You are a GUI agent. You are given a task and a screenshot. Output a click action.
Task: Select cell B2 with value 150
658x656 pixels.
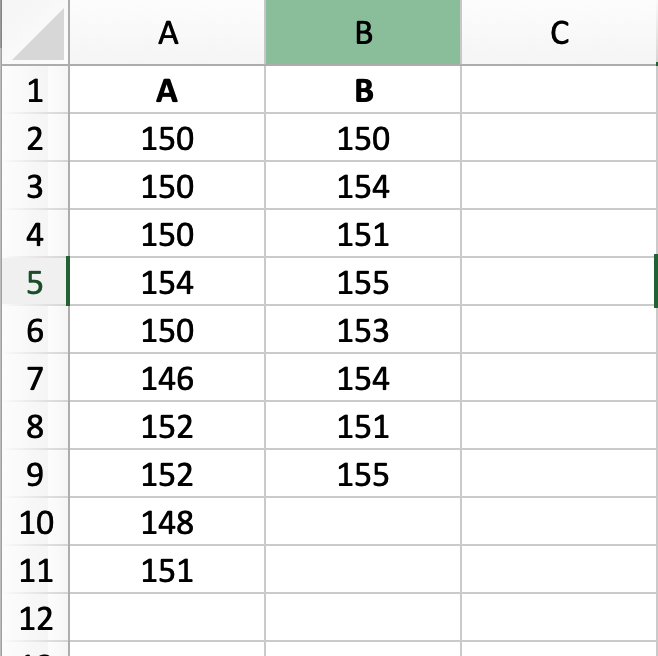click(363, 139)
